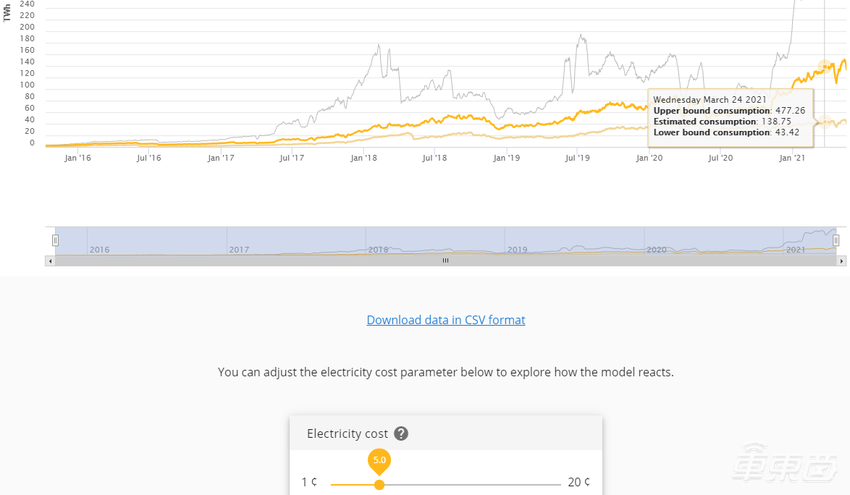Click the right range handle of navigator
The image size is (850, 495).
tap(836, 240)
